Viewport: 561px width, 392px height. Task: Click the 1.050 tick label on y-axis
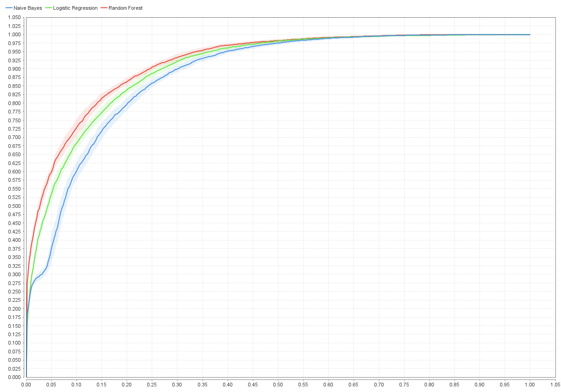pos(14,17)
